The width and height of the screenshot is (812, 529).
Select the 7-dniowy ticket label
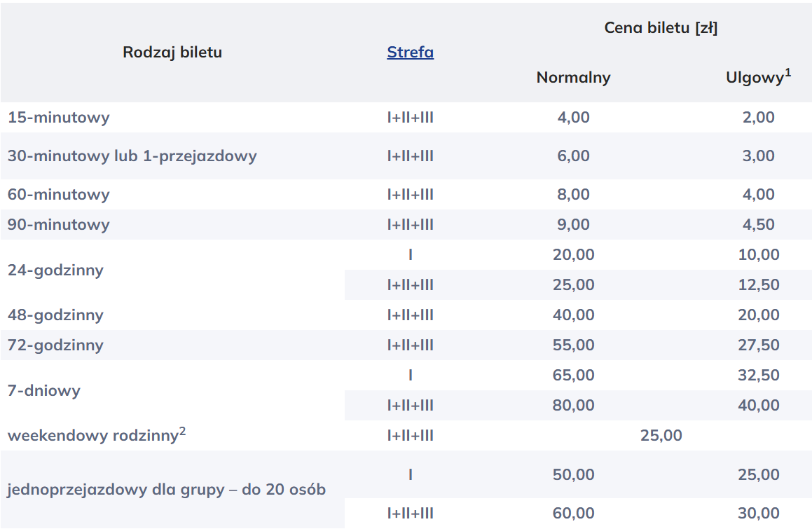(44, 390)
